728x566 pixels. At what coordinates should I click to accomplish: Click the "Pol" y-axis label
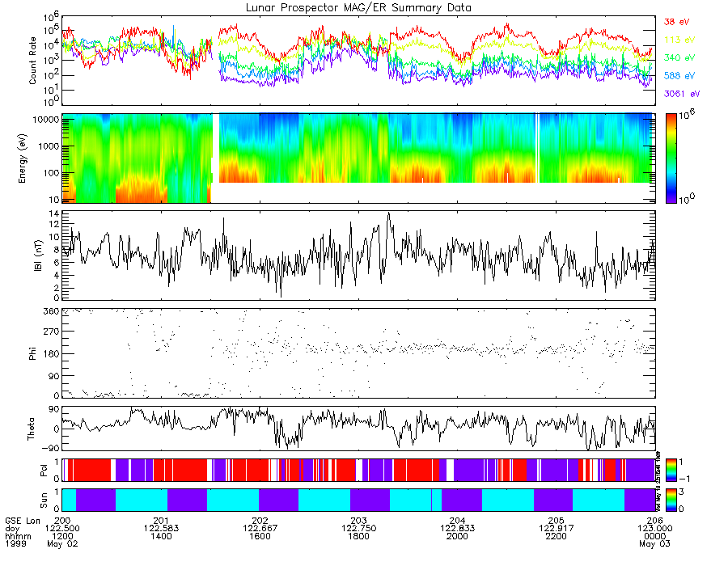click(44, 471)
